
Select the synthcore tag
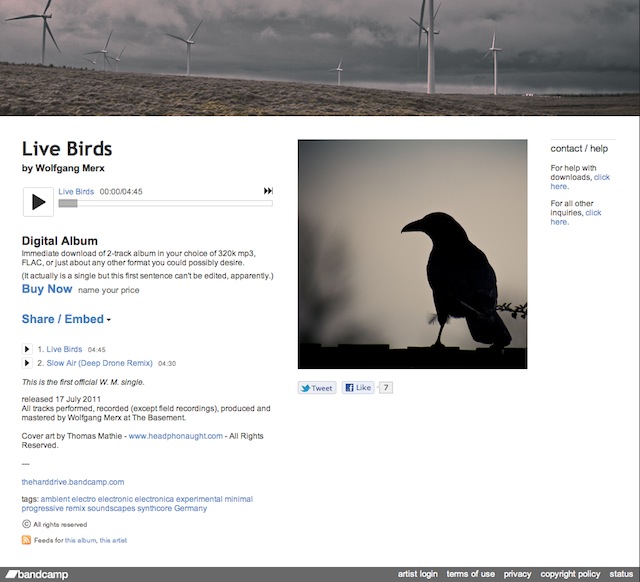154,509
